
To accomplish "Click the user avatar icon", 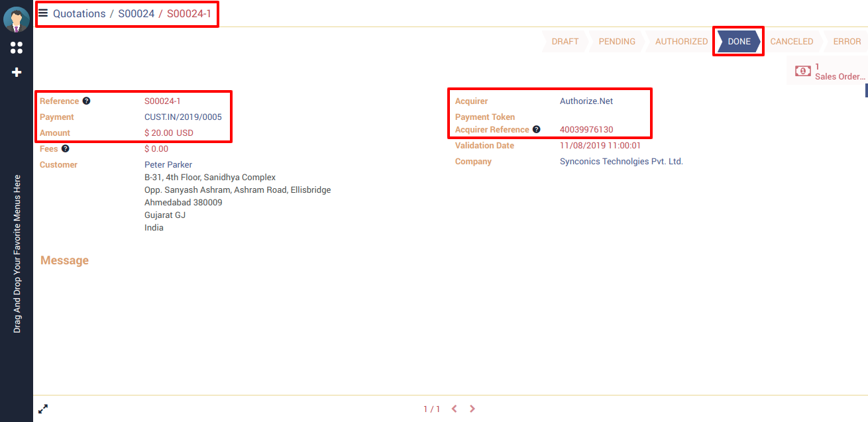I will [x=17, y=20].
